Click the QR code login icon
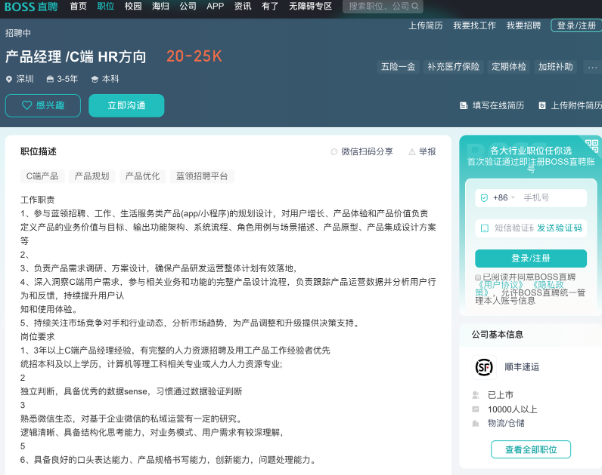This screenshot has height=475, width=602. pyautogui.click(x=592, y=146)
